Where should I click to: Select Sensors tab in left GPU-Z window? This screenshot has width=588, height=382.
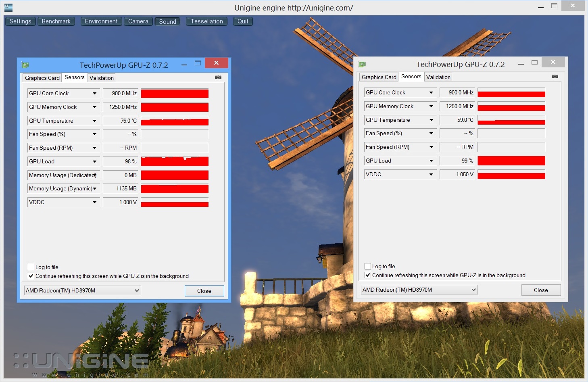[75, 77]
